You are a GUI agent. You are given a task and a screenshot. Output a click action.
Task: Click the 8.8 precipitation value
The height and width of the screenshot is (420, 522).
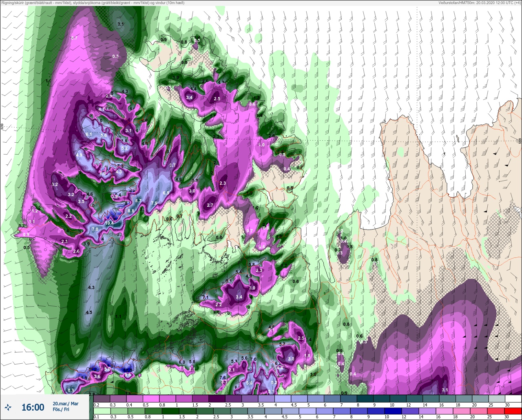click(131, 210)
